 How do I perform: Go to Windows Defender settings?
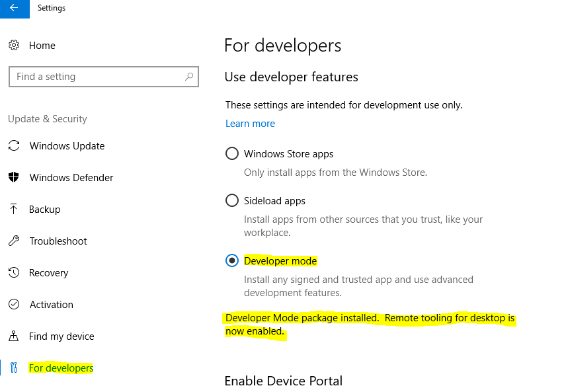(x=71, y=178)
